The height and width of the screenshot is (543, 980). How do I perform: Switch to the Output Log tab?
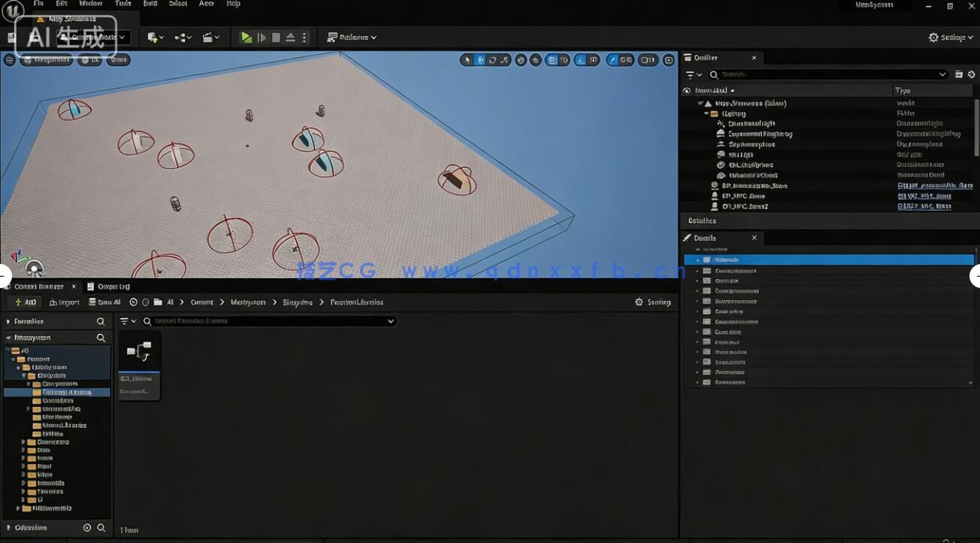pos(108,287)
